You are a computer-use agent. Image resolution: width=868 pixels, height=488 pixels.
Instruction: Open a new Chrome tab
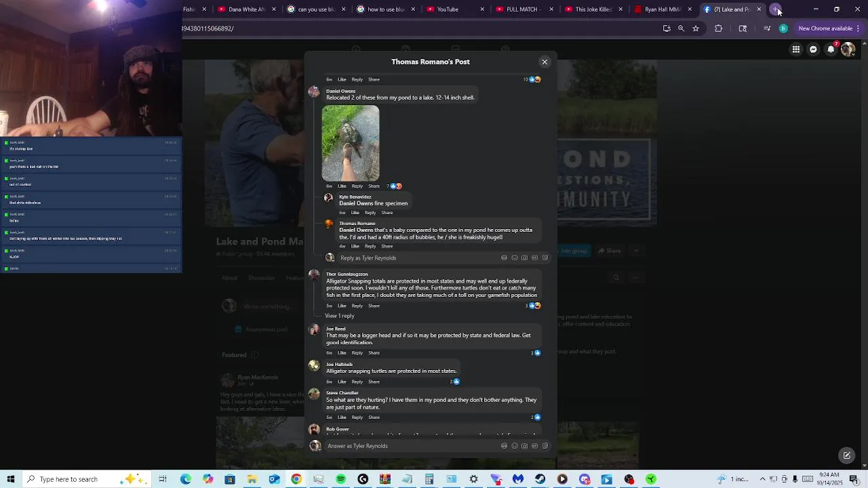tap(776, 9)
